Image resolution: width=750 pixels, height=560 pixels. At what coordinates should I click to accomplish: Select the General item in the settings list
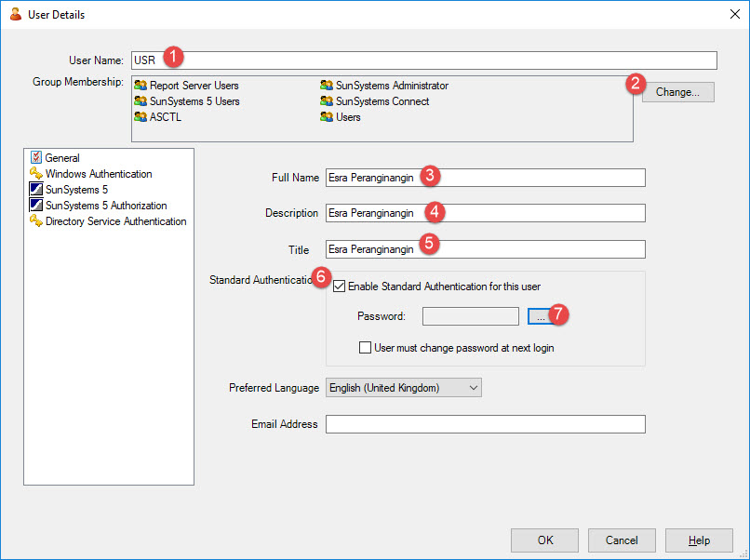[56, 157]
